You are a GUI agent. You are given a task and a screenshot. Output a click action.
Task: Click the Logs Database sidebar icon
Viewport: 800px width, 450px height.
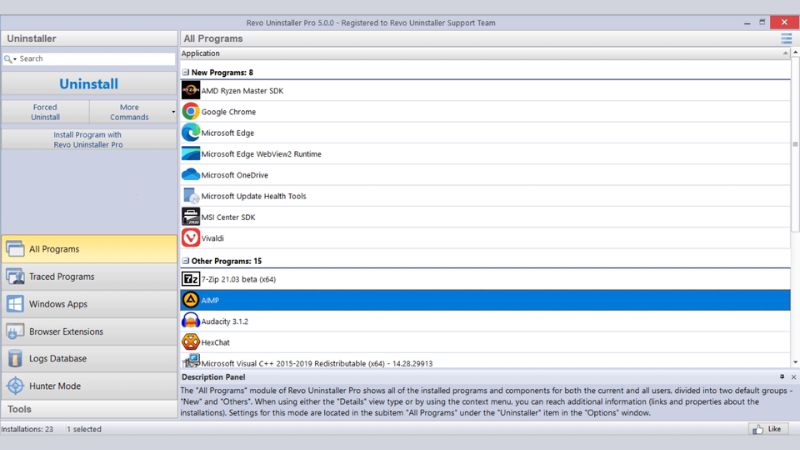15,359
